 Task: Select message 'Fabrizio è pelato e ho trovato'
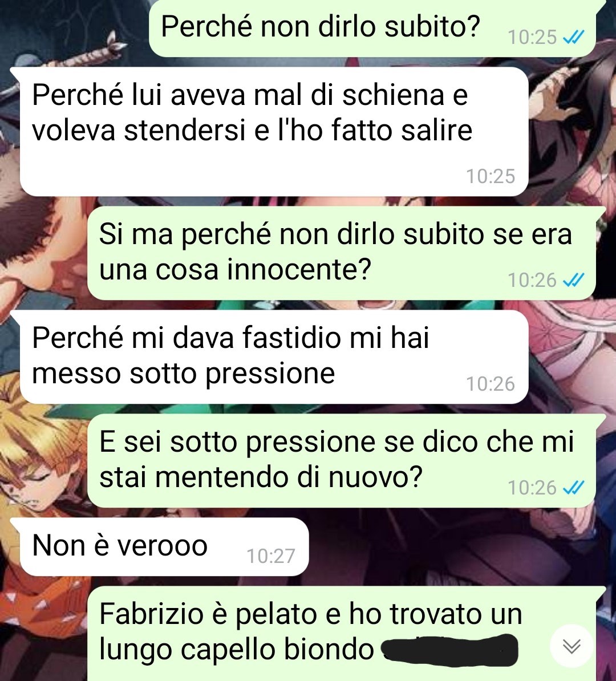point(342,633)
